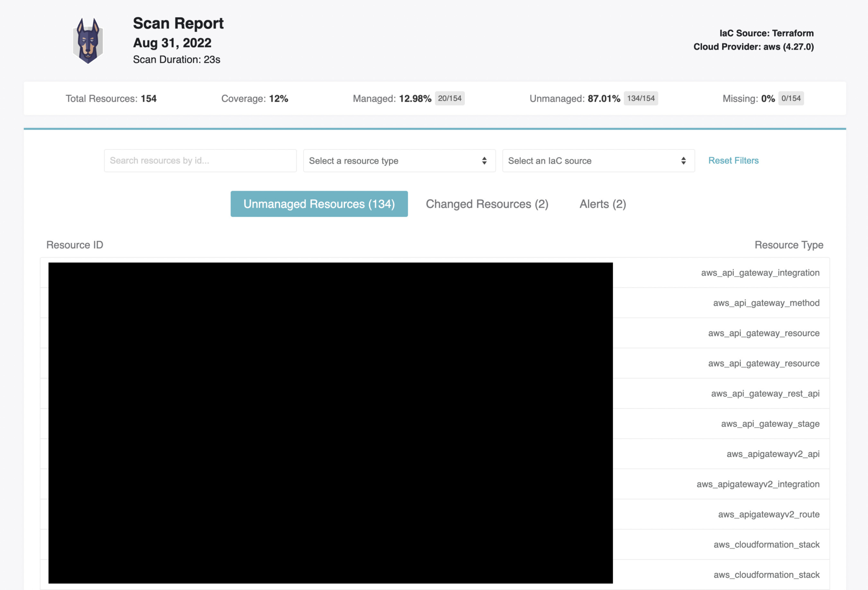The height and width of the screenshot is (590, 868).
Task: Select the aws_apigatewayv2_route row
Action: click(x=768, y=515)
